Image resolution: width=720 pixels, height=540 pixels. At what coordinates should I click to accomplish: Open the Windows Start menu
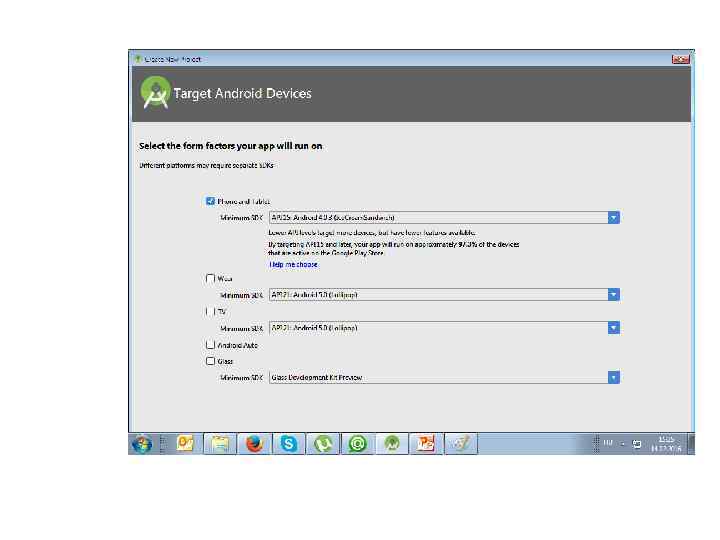tap(142, 444)
